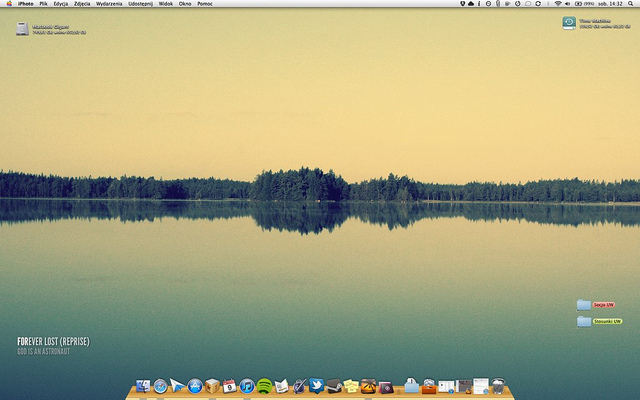Click the Wi-Fi status icon
The height and width of the screenshot is (400, 640).
(x=558, y=4)
